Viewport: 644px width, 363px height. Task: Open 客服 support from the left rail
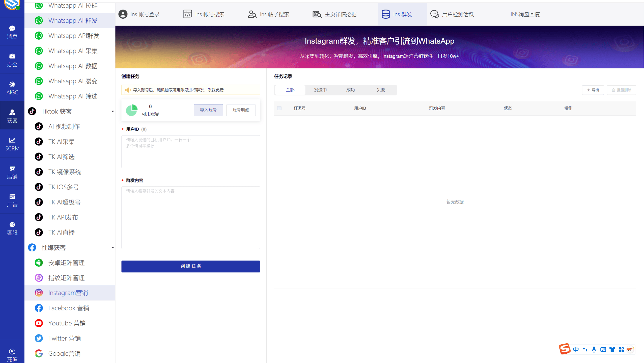point(12,228)
